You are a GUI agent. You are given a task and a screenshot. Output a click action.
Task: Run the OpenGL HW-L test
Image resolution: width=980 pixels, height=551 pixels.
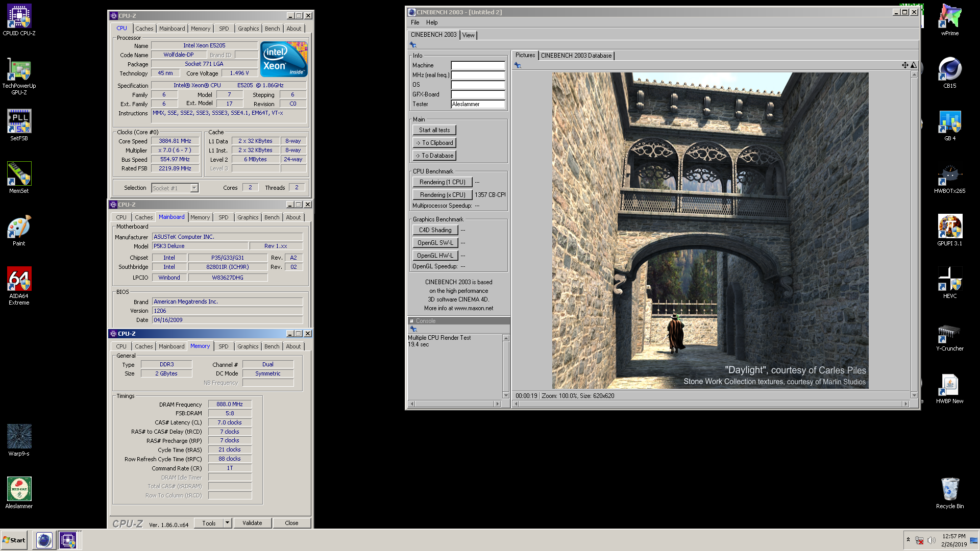pyautogui.click(x=435, y=256)
